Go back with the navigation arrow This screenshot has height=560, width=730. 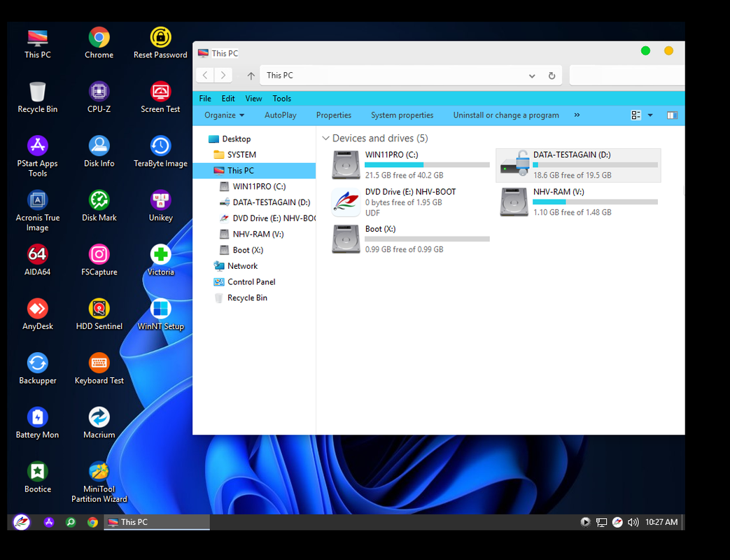click(x=205, y=75)
